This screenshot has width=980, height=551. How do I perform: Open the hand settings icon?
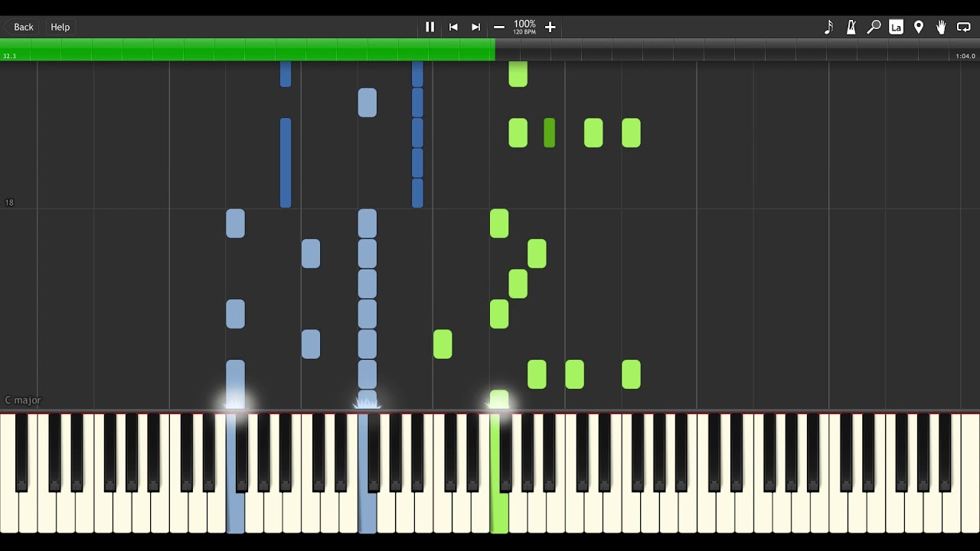coord(941,27)
